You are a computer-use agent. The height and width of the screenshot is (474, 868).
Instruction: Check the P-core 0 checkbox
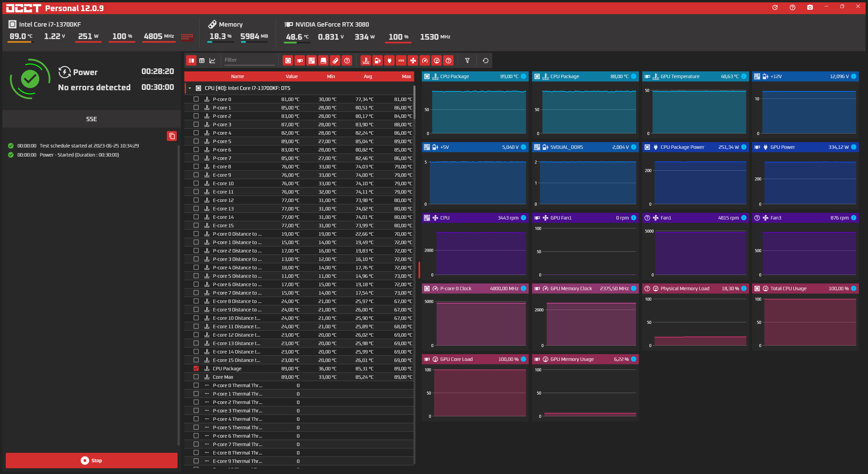coord(196,99)
